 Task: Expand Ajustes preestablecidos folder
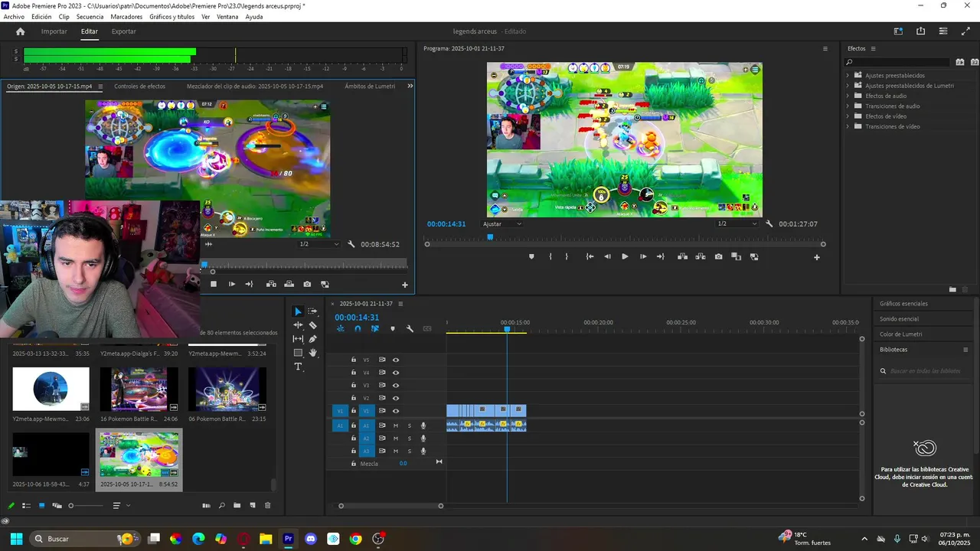848,75
